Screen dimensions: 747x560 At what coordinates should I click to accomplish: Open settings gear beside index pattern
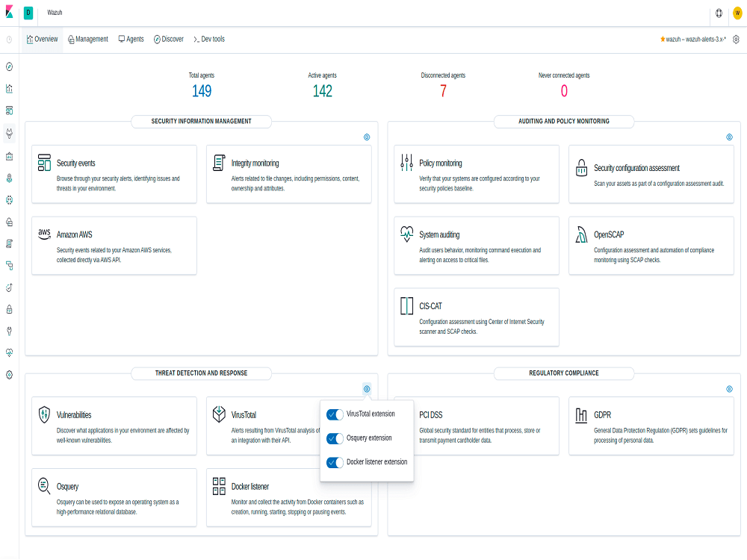coord(736,40)
